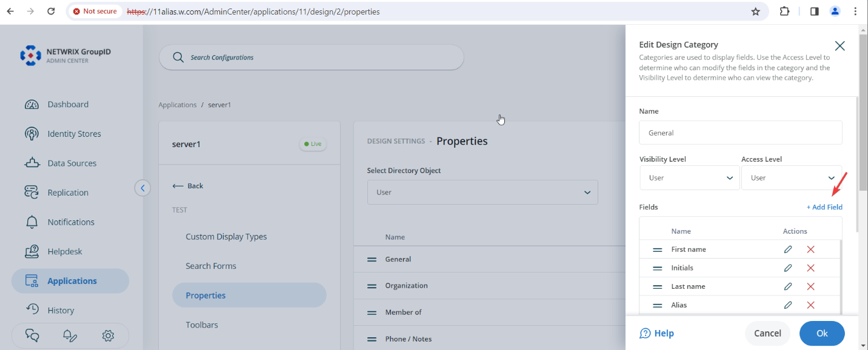Screen dimensions: 868x350
Task: Open Help in the Edit Design Category panel
Action: pyautogui.click(x=656, y=333)
